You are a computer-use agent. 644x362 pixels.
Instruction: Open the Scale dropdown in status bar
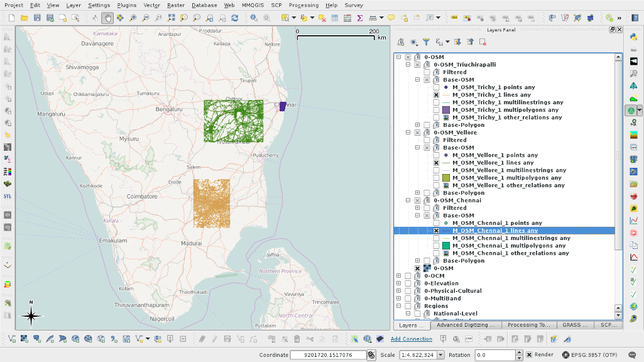coord(440,355)
